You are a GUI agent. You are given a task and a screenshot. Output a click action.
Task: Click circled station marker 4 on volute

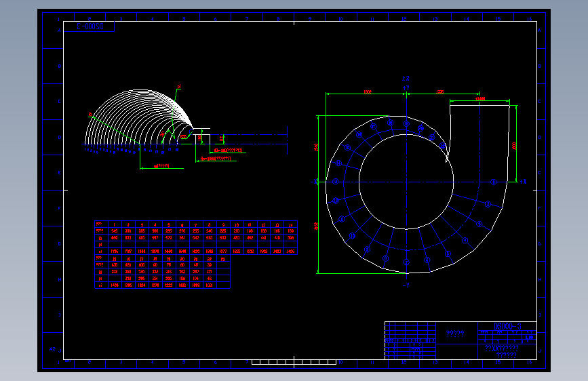(465, 241)
